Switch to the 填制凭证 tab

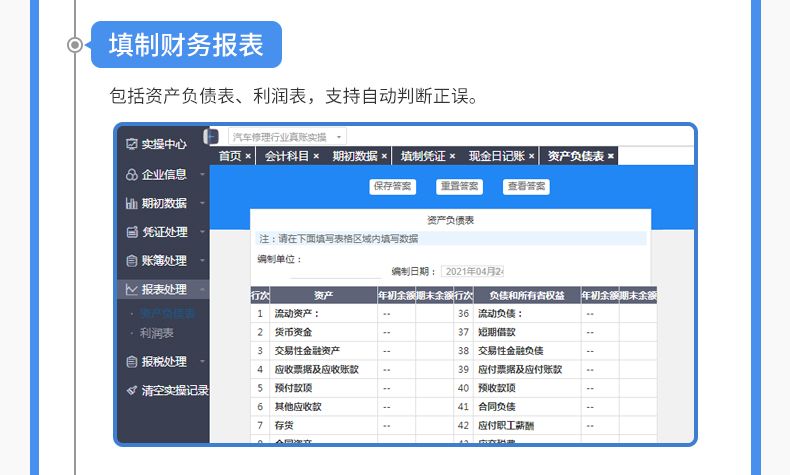click(x=423, y=157)
